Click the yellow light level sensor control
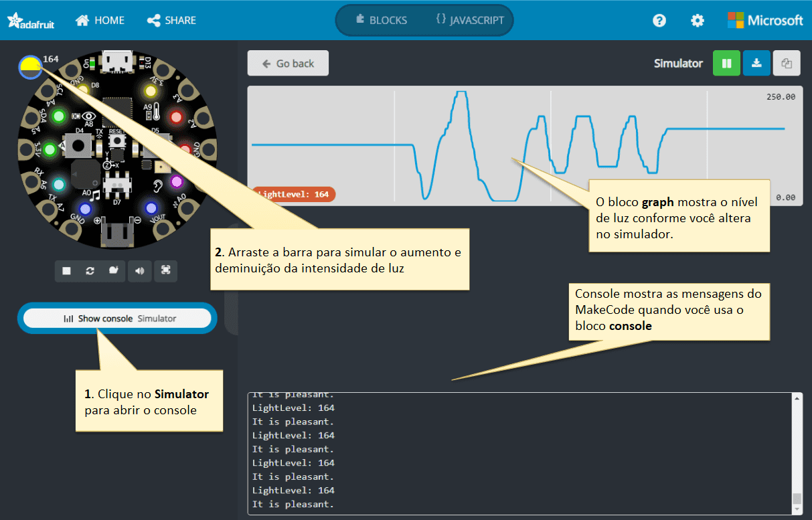The height and width of the screenshot is (520, 812). [30, 67]
